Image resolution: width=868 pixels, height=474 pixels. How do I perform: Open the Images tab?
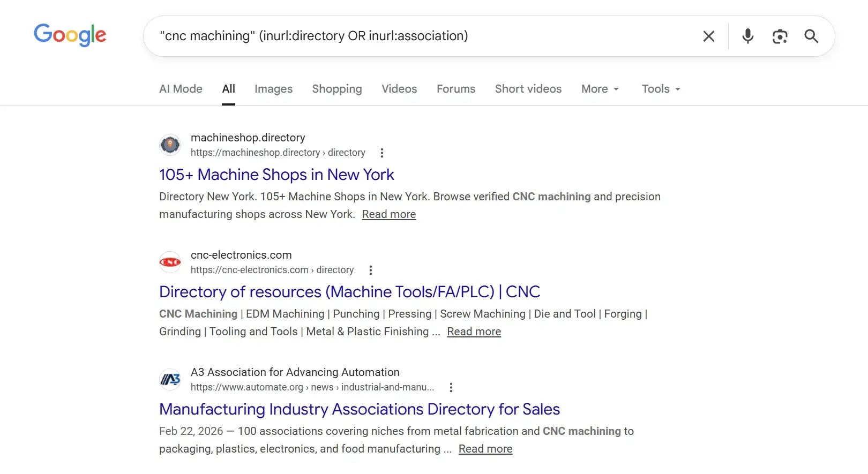point(273,89)
